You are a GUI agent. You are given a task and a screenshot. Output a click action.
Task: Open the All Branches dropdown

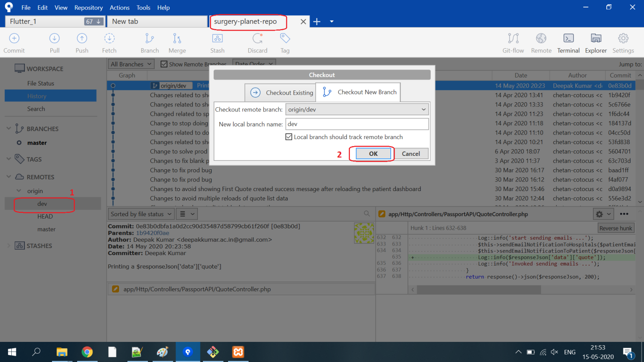coord(131,64)
